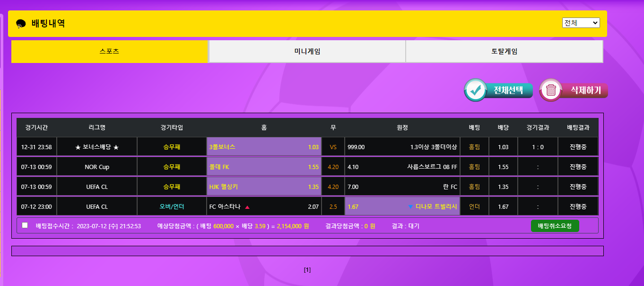Switch to the 스포츠 tab
Viewport: 644px width, 286px height.
(110, 52)
